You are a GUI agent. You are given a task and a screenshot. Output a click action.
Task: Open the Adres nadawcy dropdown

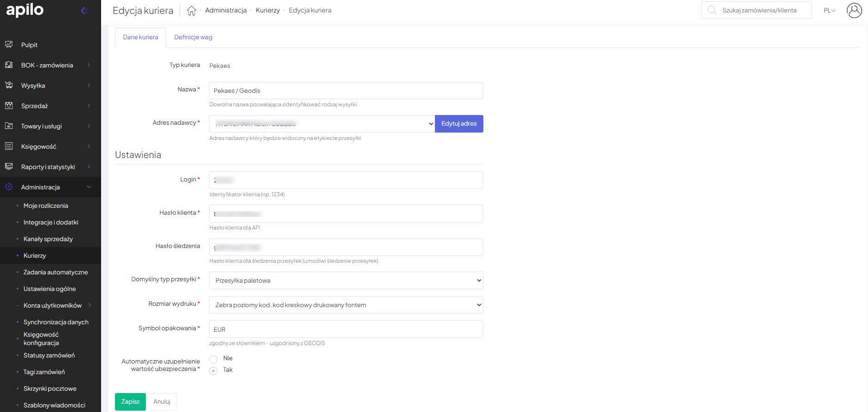(322, 124)
